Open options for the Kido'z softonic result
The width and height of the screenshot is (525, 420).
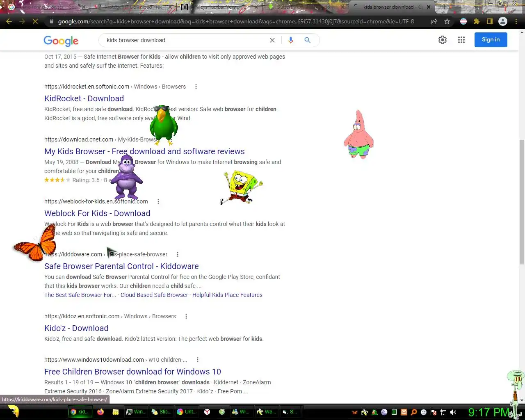(186, 316)
